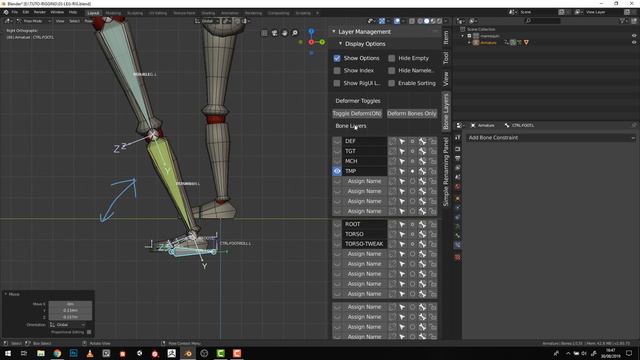This screenshot has width=640, height=360.
Task: Open the Render properties tab icon
Action: point(458,148)
